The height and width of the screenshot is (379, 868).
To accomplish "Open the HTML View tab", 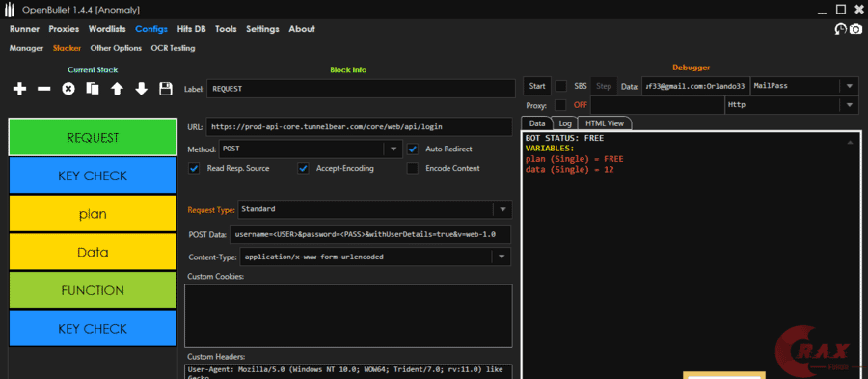I will click(x=605, y=123).
